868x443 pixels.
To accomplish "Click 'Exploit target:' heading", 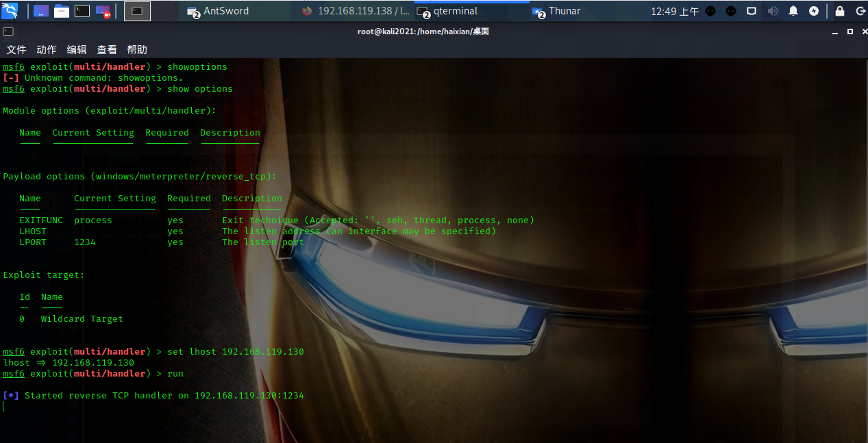I will coord(44,275).
